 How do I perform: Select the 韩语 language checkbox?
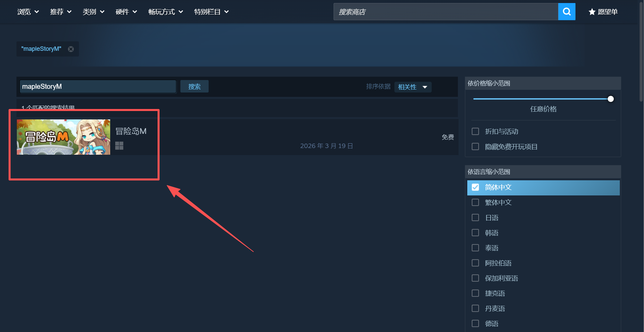pos(475,233)
